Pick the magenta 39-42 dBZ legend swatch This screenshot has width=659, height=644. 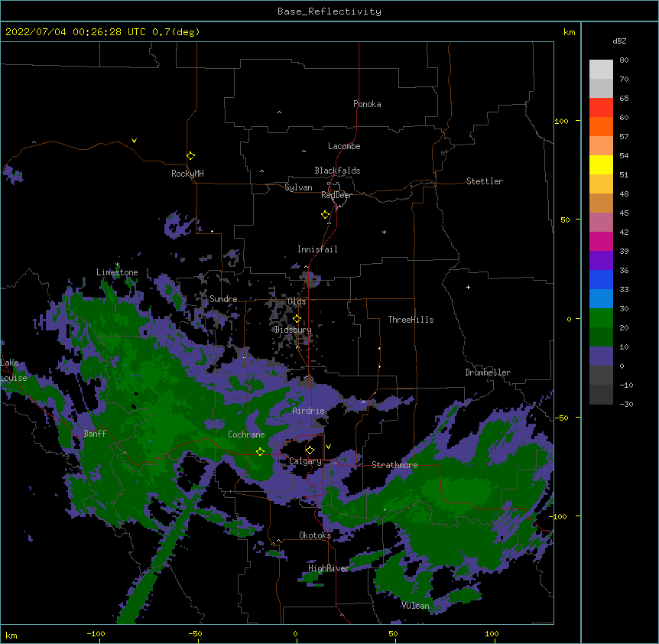coord(601,241)
